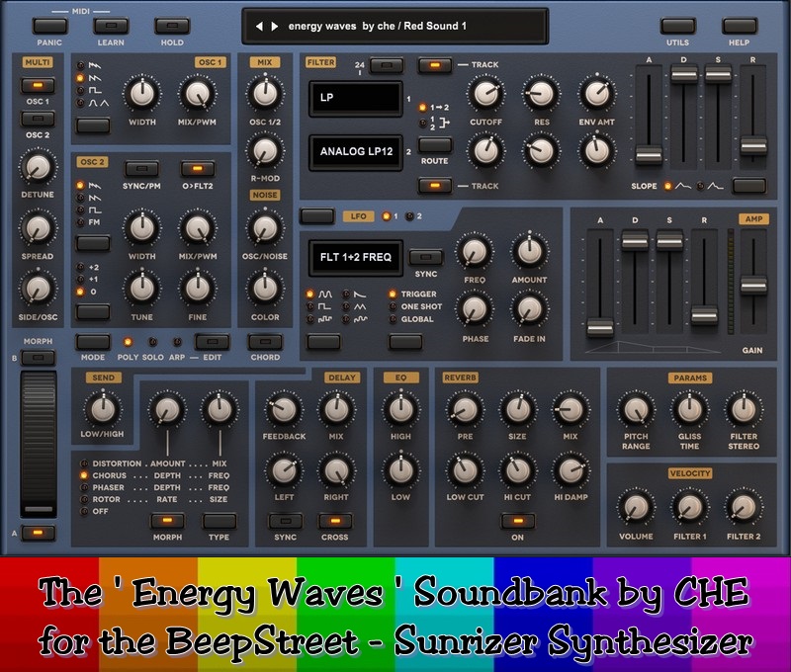Open the FLT 1+2 FREQ LFO destination

[x=354, y=258]
